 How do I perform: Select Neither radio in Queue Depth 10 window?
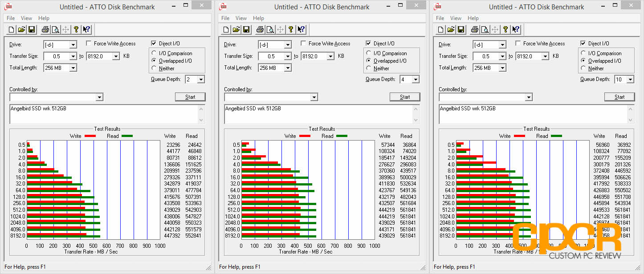click(x=584, y=68)
